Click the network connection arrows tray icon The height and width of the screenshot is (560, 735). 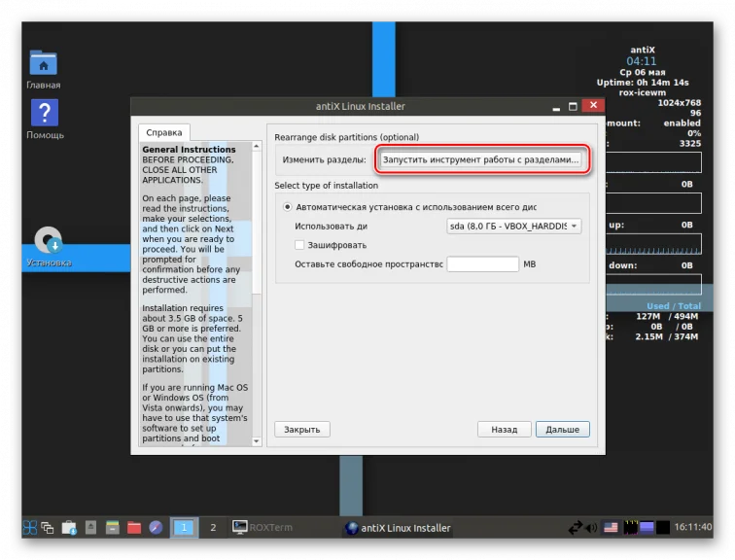click(576, 528)
